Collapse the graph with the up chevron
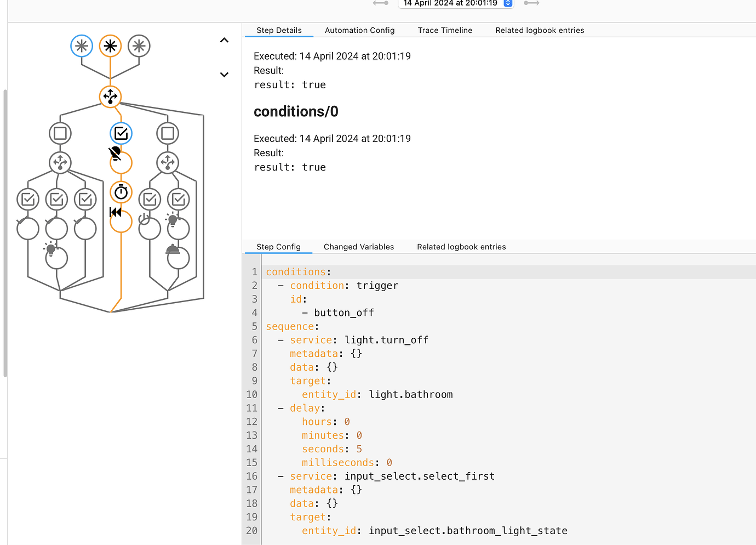The image size is (756, 545). click(x=224, y=40)
